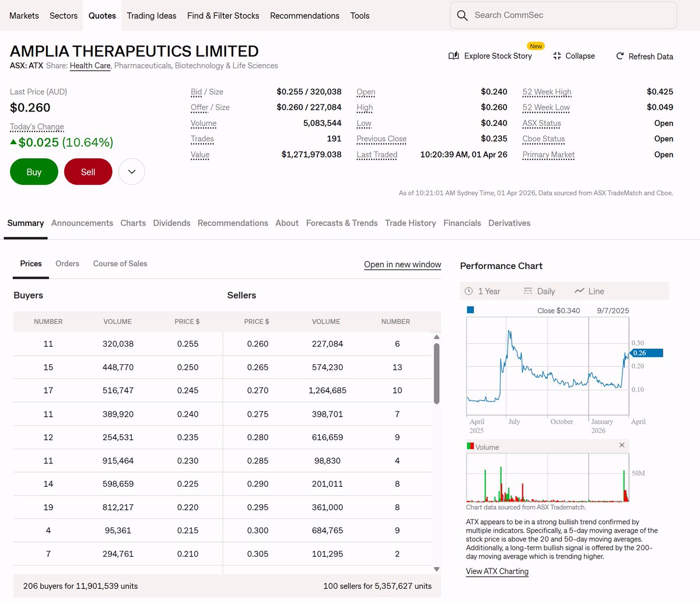Select the Prices sub-tab
The height and width of the screenshot is (604, 700).
tap(31, 264)
